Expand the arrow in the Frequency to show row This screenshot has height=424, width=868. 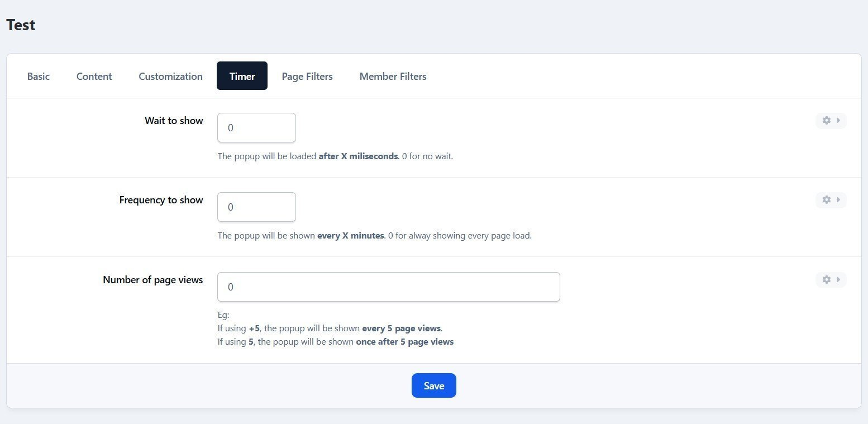838,200
